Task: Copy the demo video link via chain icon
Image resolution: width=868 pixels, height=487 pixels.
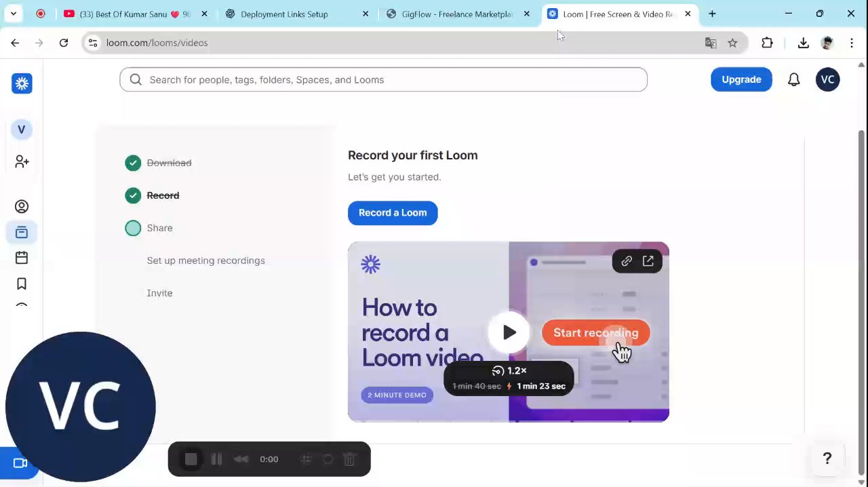Action: click(x=627, y=261)
